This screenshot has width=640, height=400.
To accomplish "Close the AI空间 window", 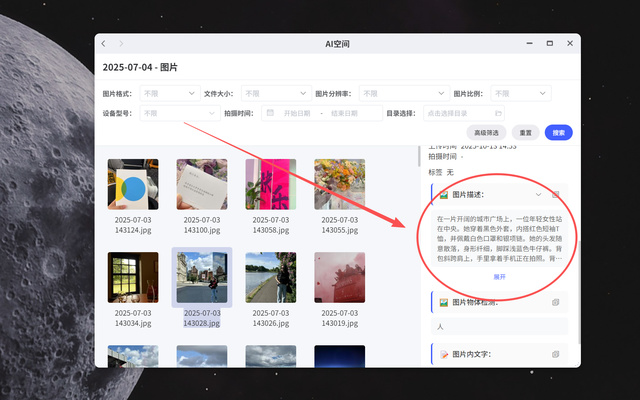I will [570, 43].
